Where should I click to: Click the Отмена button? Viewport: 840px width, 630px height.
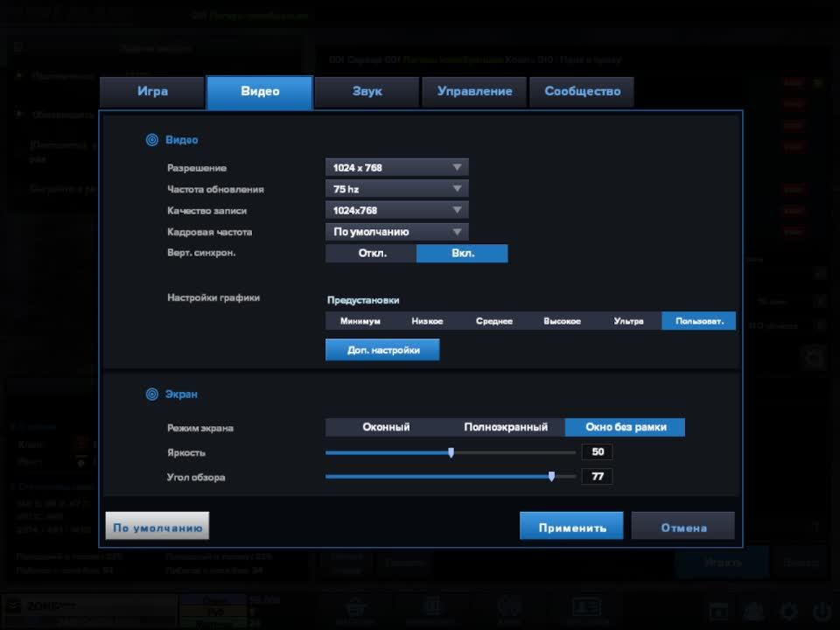coord(683,526)
